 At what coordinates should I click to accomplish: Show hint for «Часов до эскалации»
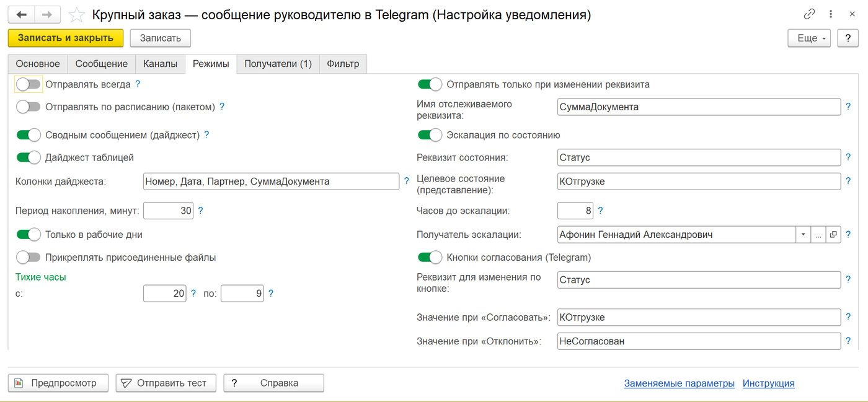coord(600,211)
